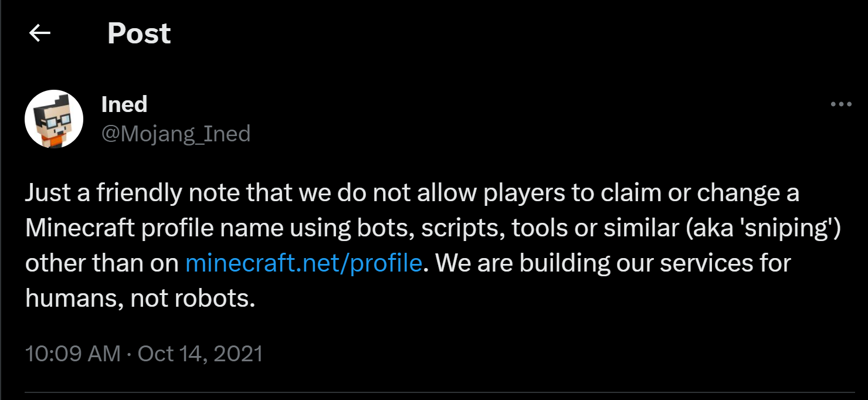Screen dimensions: 868x400
Task: Click the horizontal divider below the timestamp
Action: tap(440, 392)
